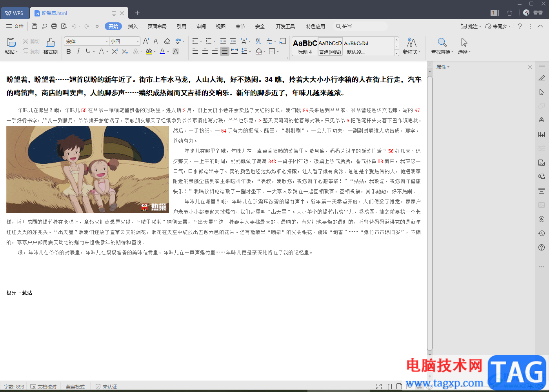Decrease font size with A- icon
Screen dimensions: 549x392
point(156,41)
